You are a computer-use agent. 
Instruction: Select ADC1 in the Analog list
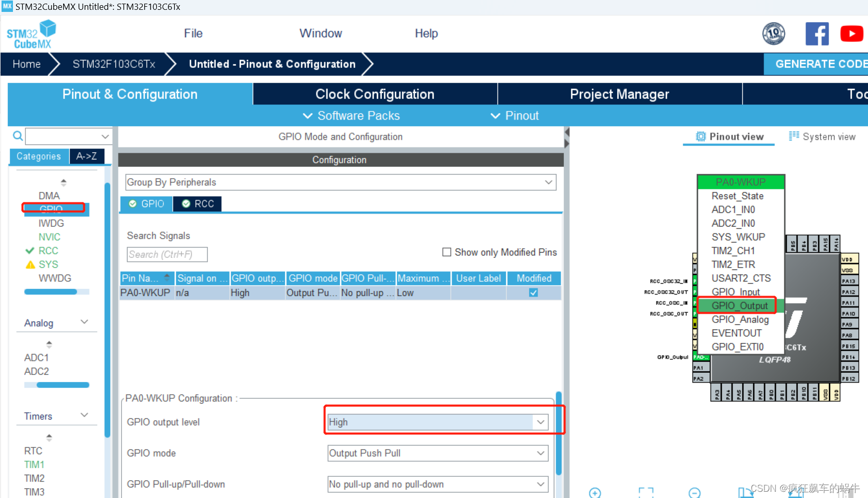click(36, 358)
